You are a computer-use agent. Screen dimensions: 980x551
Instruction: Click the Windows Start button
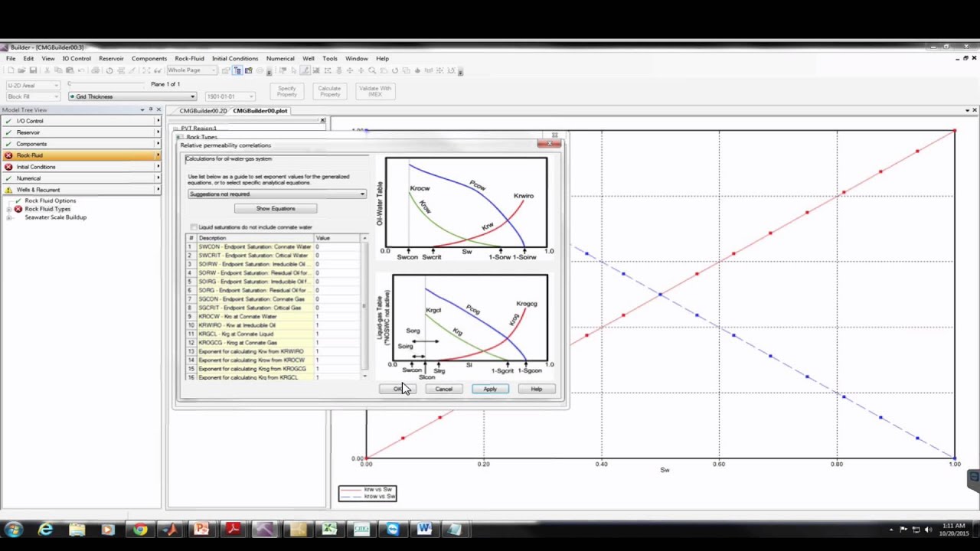(13, 529)
